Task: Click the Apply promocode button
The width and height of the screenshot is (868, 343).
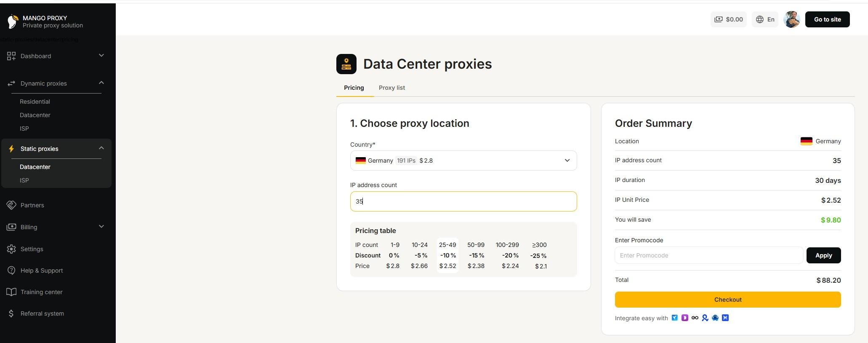Action: (x=823, y=255)
